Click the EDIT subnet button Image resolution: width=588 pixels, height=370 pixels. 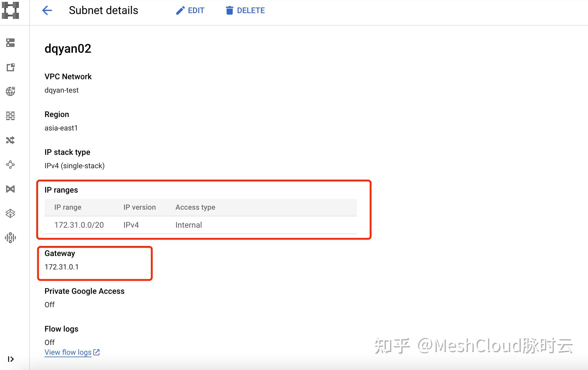[190, 10]
